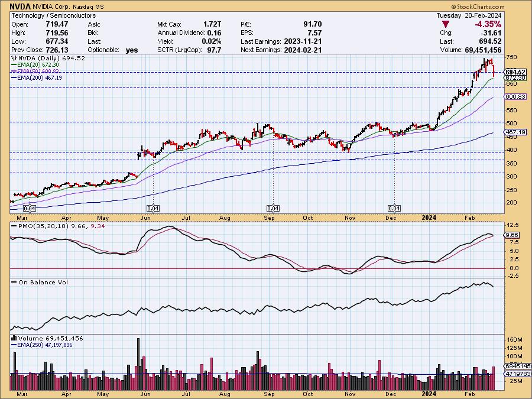532x399 pixels.
Task: Click the Bid label in the header
Action: [93, 33]
